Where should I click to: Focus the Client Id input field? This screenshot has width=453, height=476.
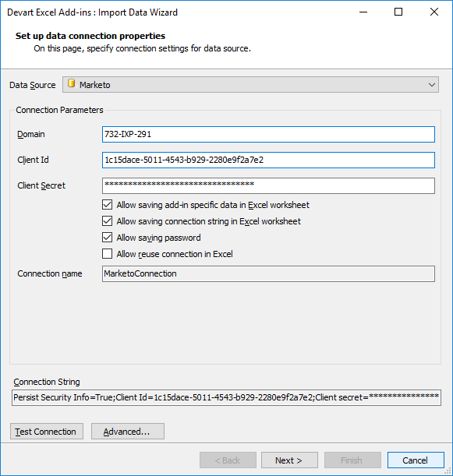coord(268,160)
